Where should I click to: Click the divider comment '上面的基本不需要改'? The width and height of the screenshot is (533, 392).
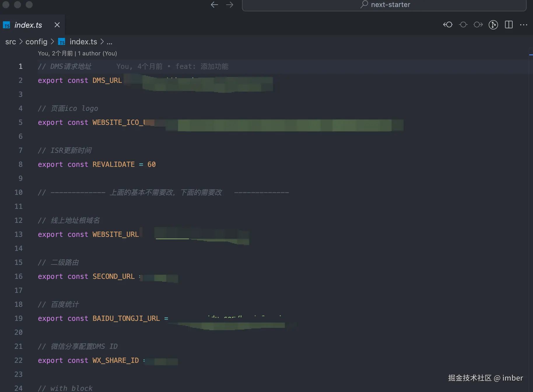coord(142,192)
